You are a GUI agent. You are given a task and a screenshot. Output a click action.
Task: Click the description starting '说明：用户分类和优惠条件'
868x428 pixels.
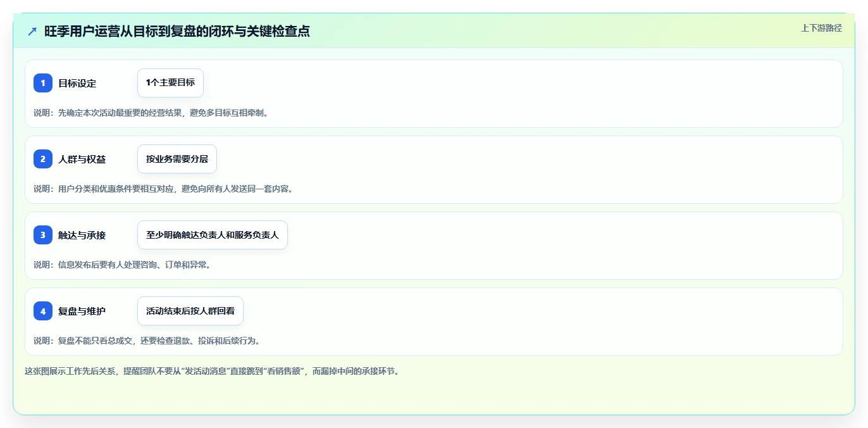(163, 189)
